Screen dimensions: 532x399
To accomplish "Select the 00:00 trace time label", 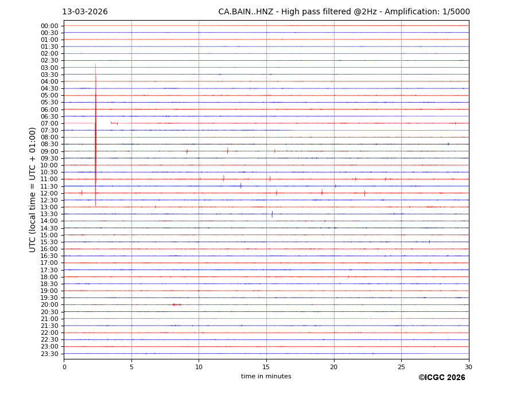I will pyautogui.click(x=49, y=26).
